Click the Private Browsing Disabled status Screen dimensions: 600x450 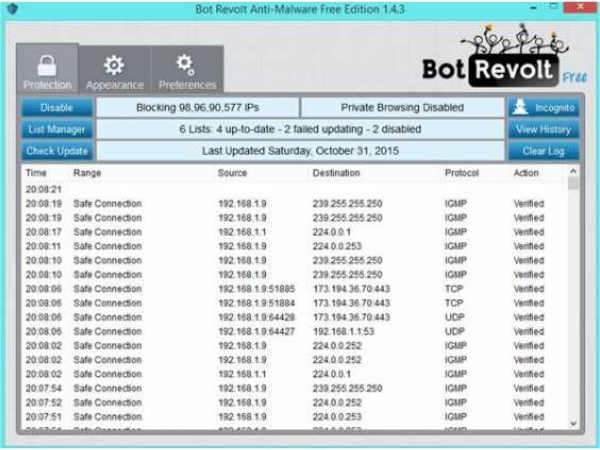(x=402, y=108)
